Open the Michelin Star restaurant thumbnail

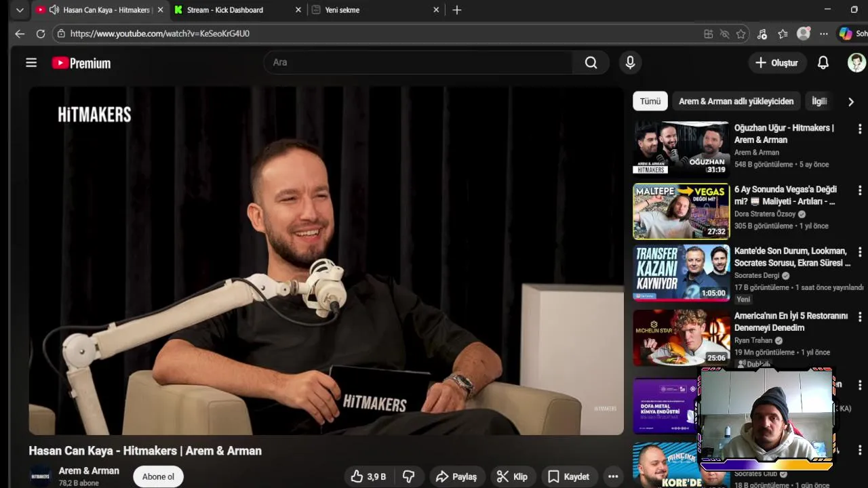(682, 338)
